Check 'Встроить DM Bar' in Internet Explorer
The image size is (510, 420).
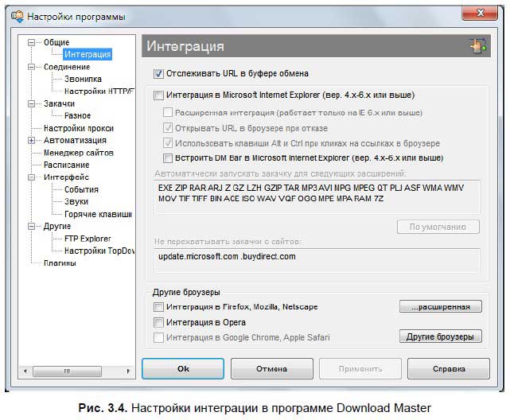168,158
